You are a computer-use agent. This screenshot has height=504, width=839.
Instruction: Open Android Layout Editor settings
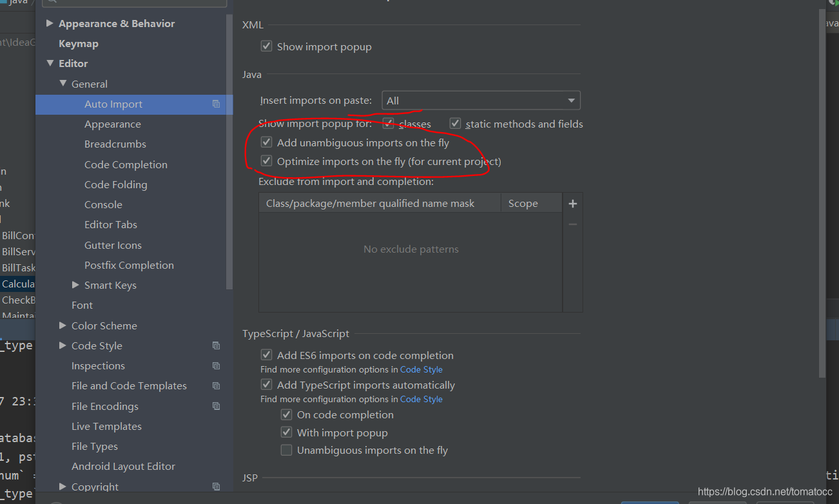123,466
